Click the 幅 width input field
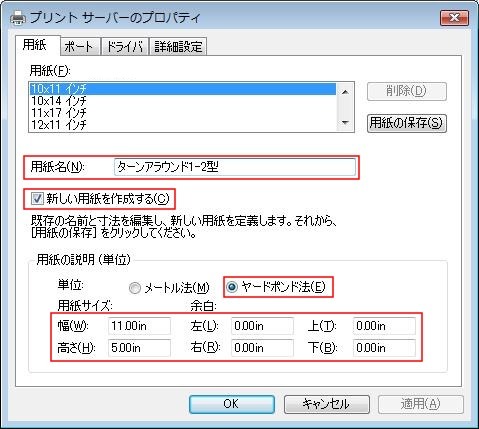Viewport: 479px width, 429px height. point(139,326)
